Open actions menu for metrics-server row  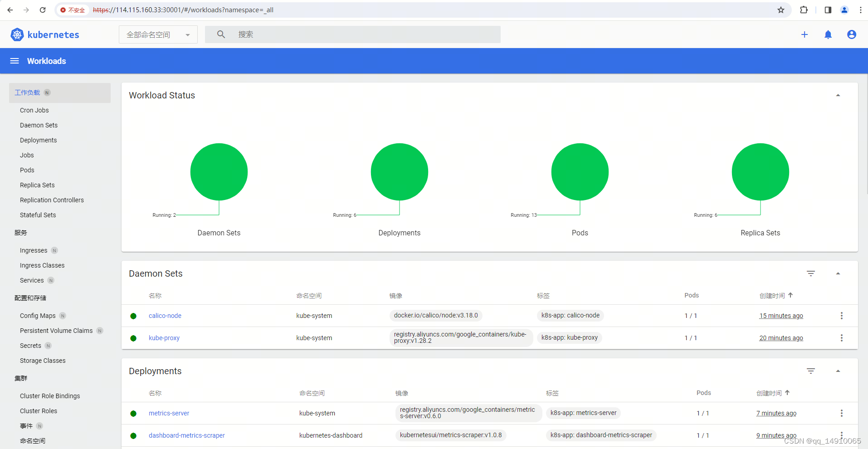tap(842, 413)
